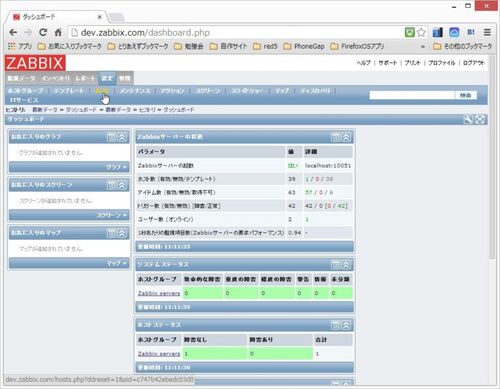
Task: Open the メンテナンス submenu item
Action: (135, 91)
